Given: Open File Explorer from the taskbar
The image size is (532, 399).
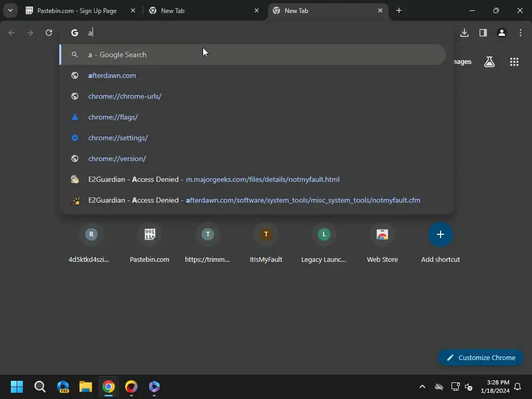Looking at the screenshot, I should [86, 387].
